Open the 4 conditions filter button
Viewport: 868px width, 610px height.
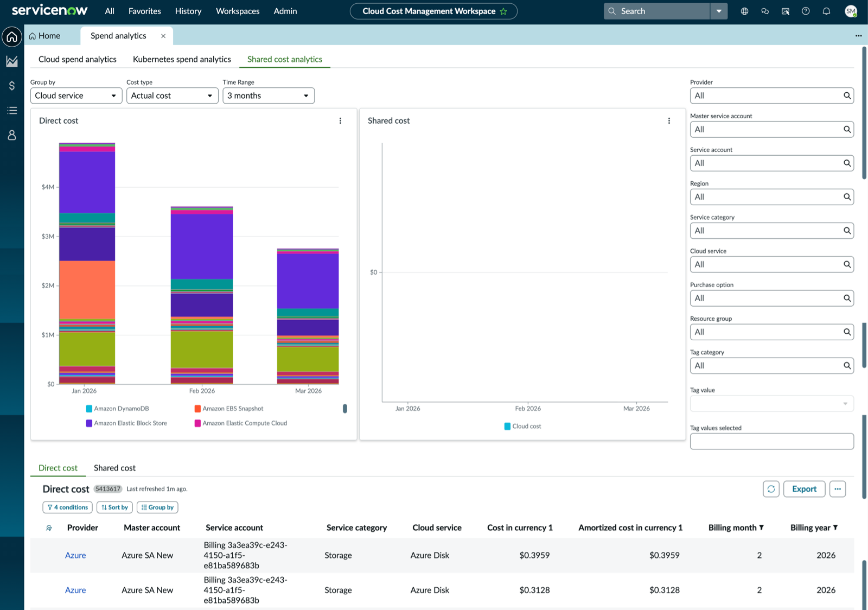67,507
